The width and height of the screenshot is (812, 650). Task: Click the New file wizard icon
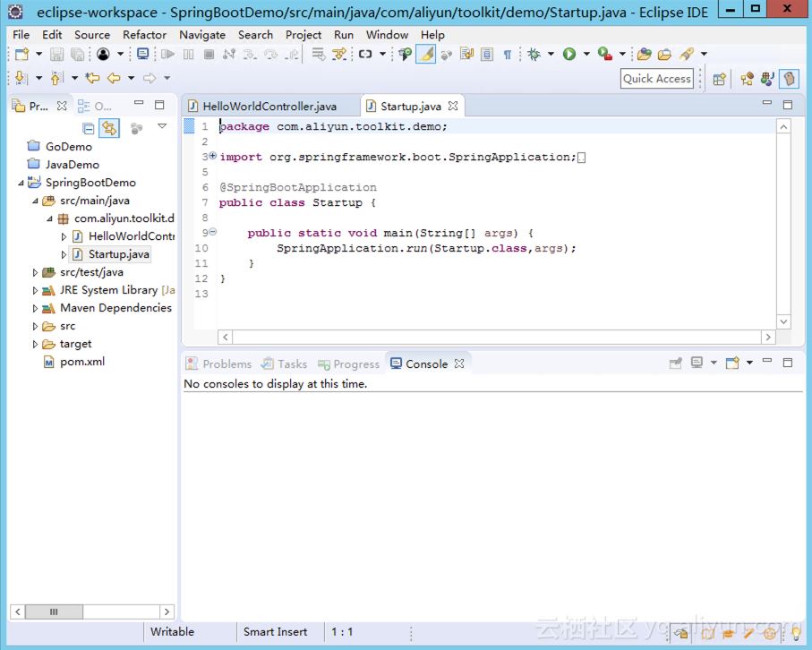21,54
